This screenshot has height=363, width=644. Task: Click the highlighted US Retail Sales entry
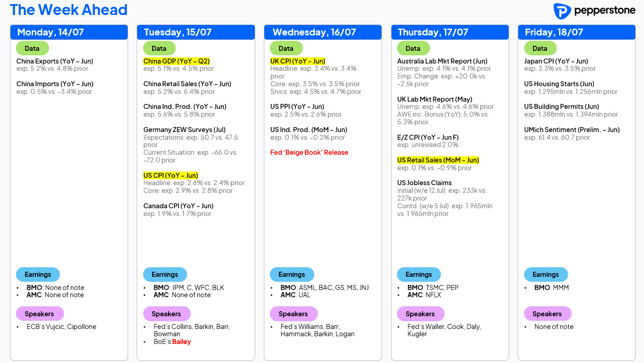438,160
